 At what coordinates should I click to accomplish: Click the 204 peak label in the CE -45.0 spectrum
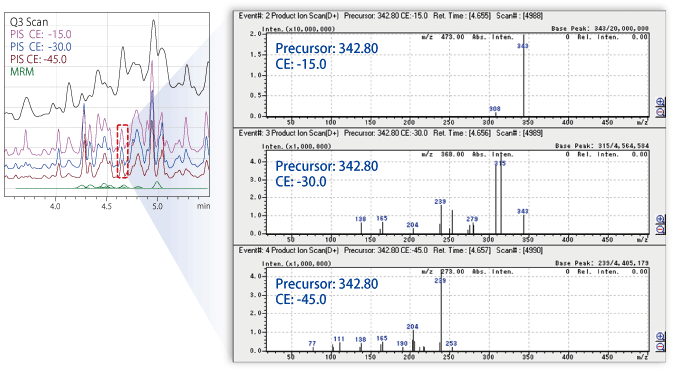tap(412, 327)
